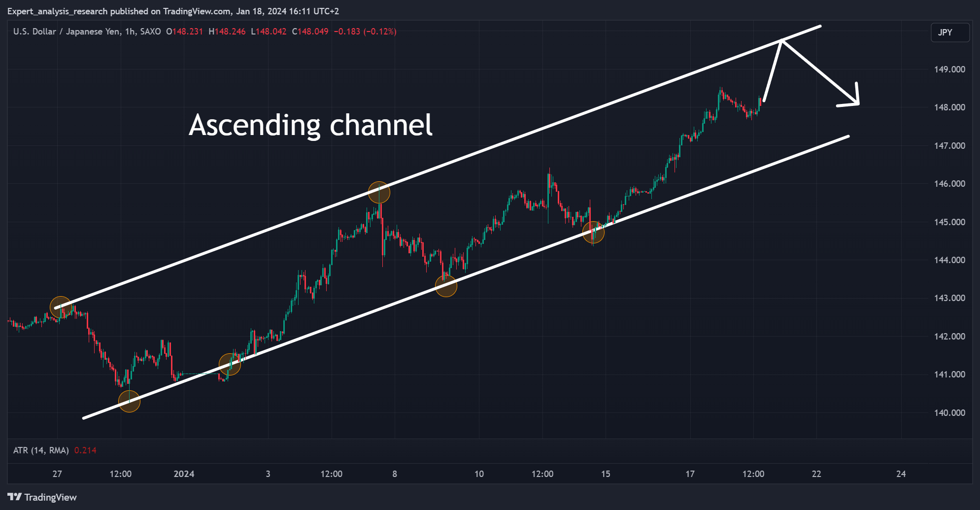Click the orange circle on lower line near 15
980x510 pixels.
pos(593,232)
